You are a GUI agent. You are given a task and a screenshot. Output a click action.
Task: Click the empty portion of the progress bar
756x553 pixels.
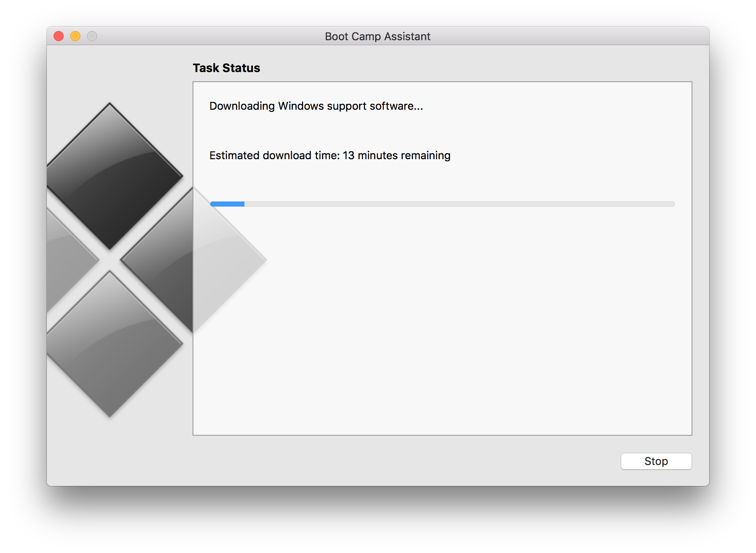pyautogui.click(x=460, y=204)
